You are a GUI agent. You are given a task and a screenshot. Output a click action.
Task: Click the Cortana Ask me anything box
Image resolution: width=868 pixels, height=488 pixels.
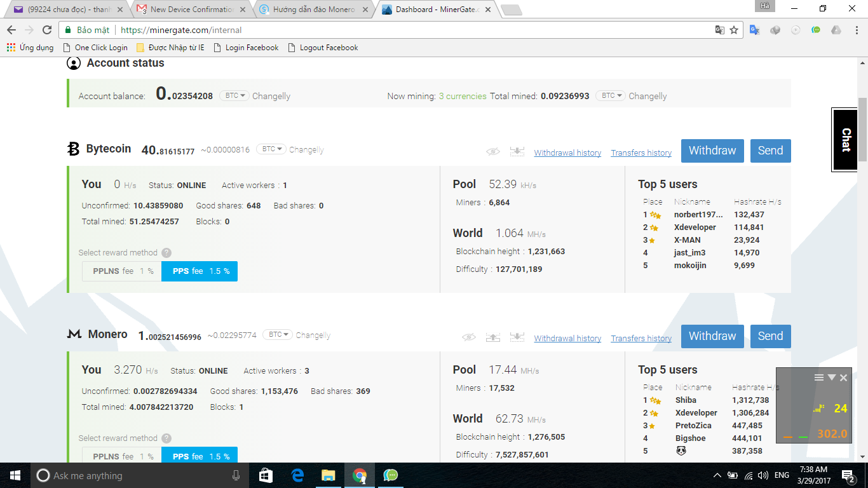click(139, 475)
